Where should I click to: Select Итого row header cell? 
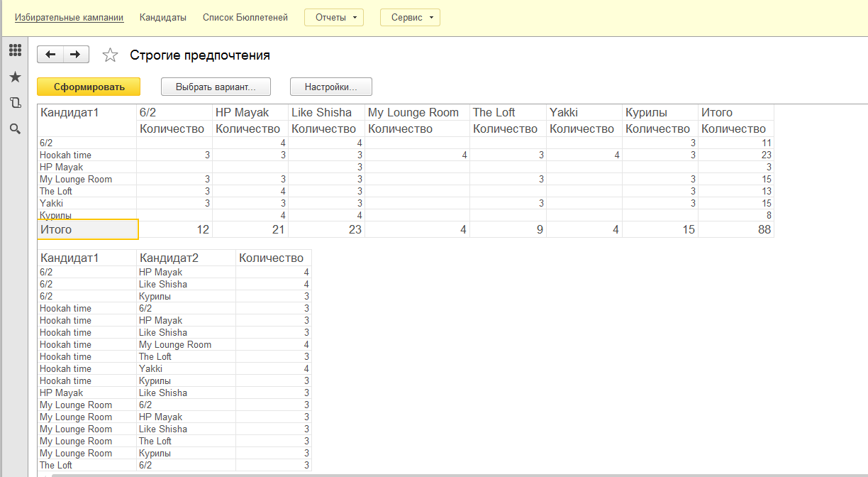88,229
